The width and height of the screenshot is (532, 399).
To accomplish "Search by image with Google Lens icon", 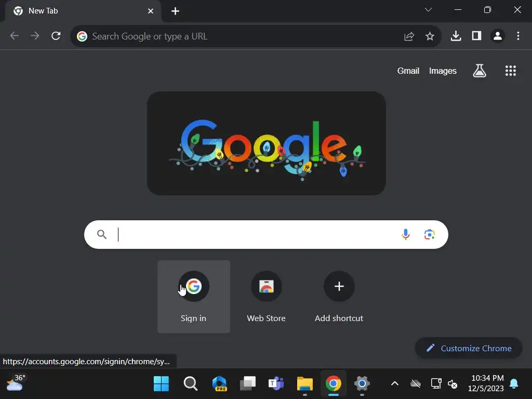I will coord(430,234).
